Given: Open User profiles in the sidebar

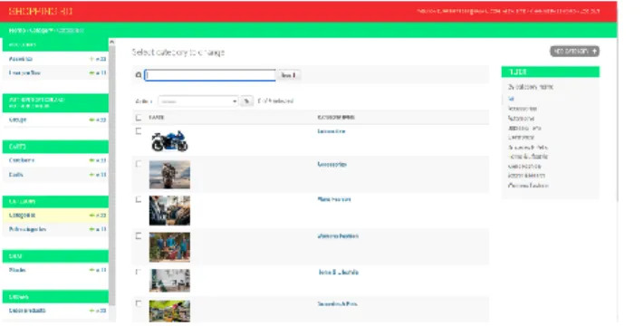Looking at the screenshot, I should tap(24, 73).
